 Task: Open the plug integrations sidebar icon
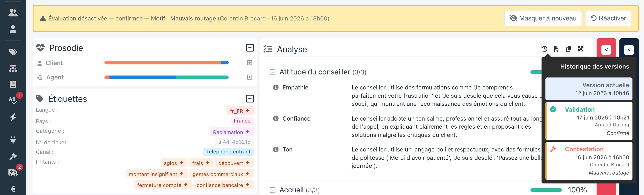coord(13,140)
